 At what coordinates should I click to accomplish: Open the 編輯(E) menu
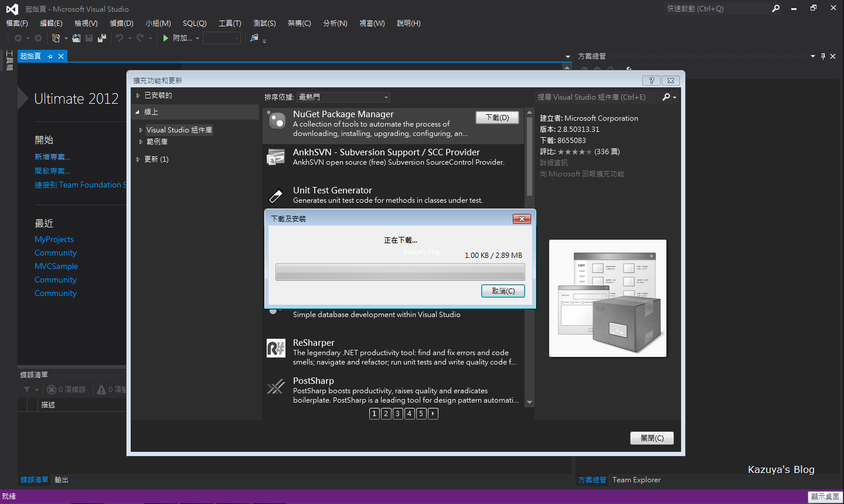(x=51, y=23)
